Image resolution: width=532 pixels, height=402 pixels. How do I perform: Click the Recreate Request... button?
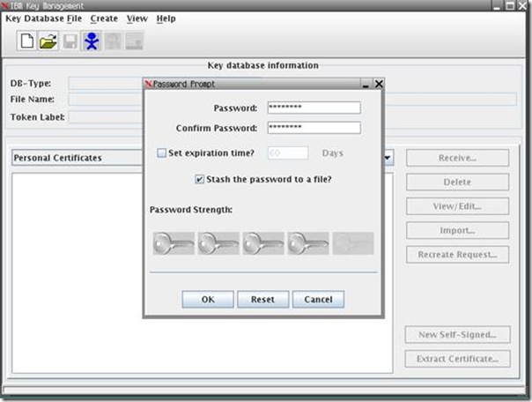tap(457, 255)
